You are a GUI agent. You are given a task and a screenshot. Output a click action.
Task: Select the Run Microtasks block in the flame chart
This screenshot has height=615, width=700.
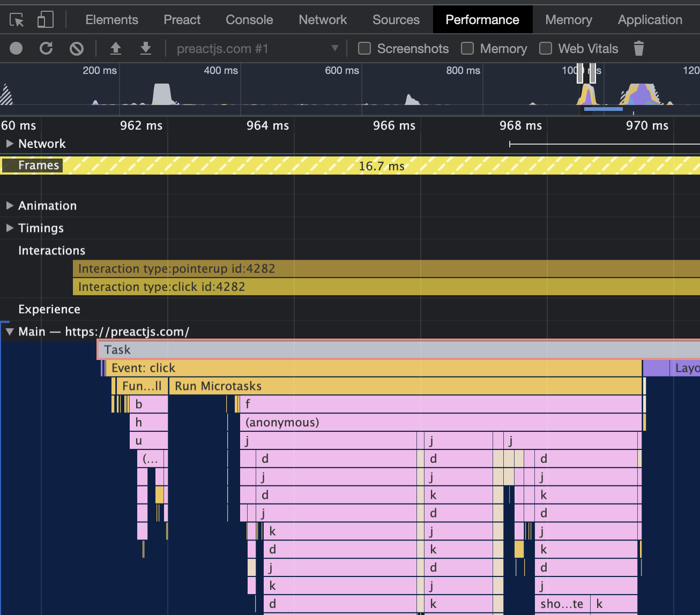tap(322, 386)
